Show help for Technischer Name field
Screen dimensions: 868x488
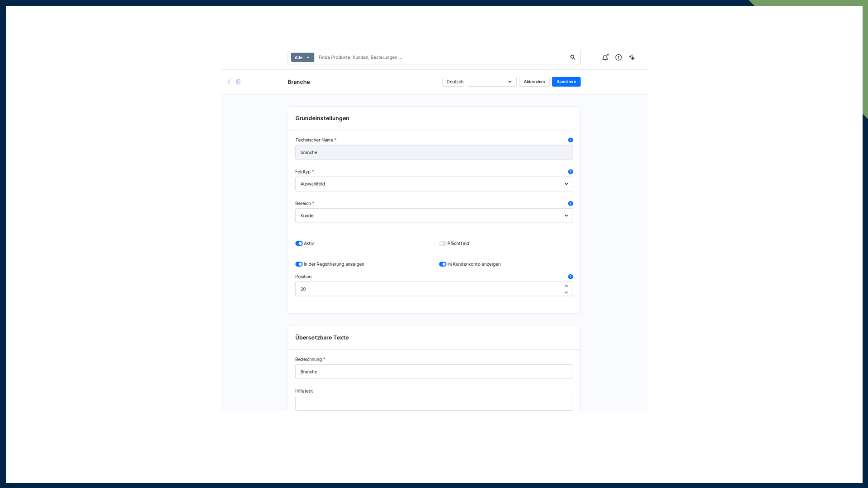tap(571, 140)
